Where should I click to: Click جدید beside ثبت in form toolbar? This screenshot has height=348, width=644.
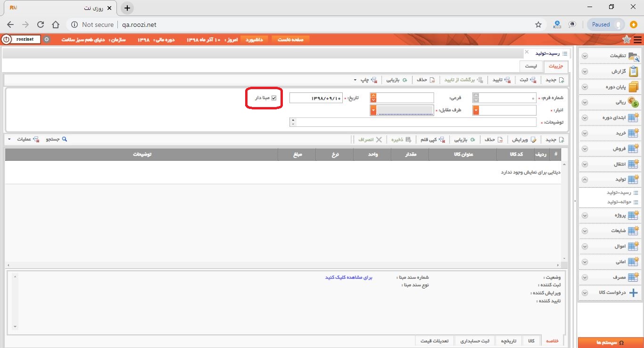[555, 80]
